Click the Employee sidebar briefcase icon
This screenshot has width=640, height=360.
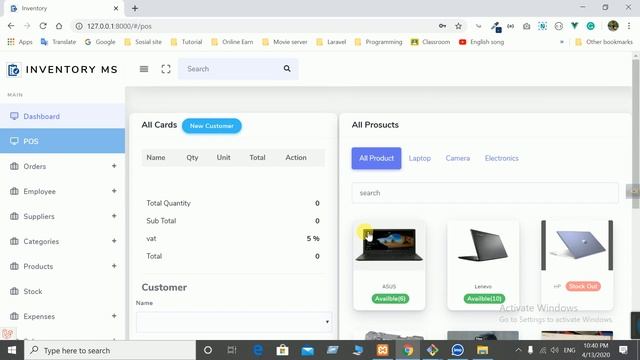pyautogui.click(x=14, y=191)
